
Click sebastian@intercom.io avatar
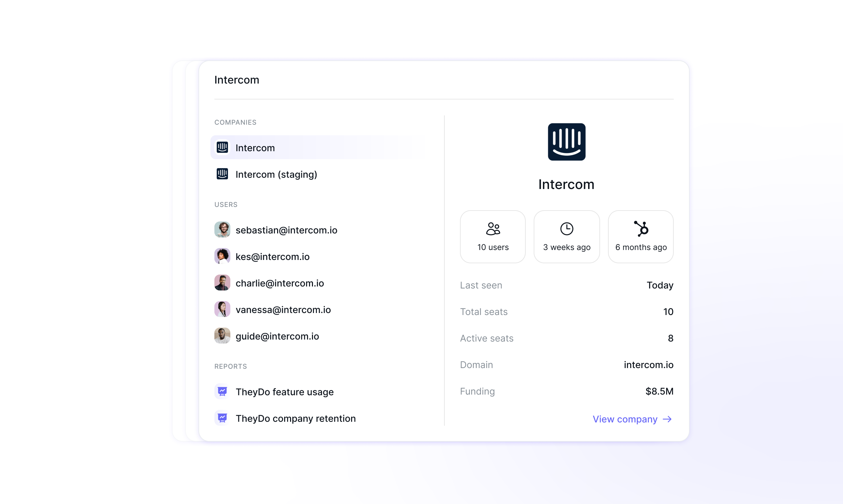click(x=222, y=229)
